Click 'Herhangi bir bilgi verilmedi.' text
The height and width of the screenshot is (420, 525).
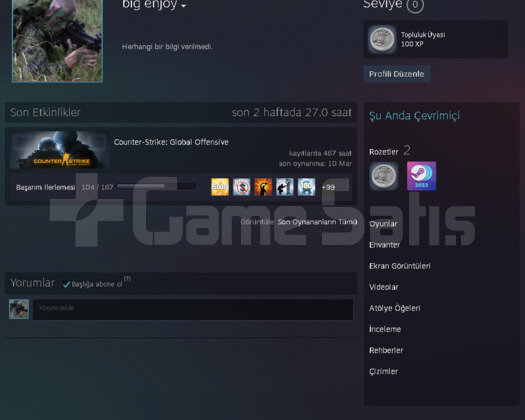point(167,47)
